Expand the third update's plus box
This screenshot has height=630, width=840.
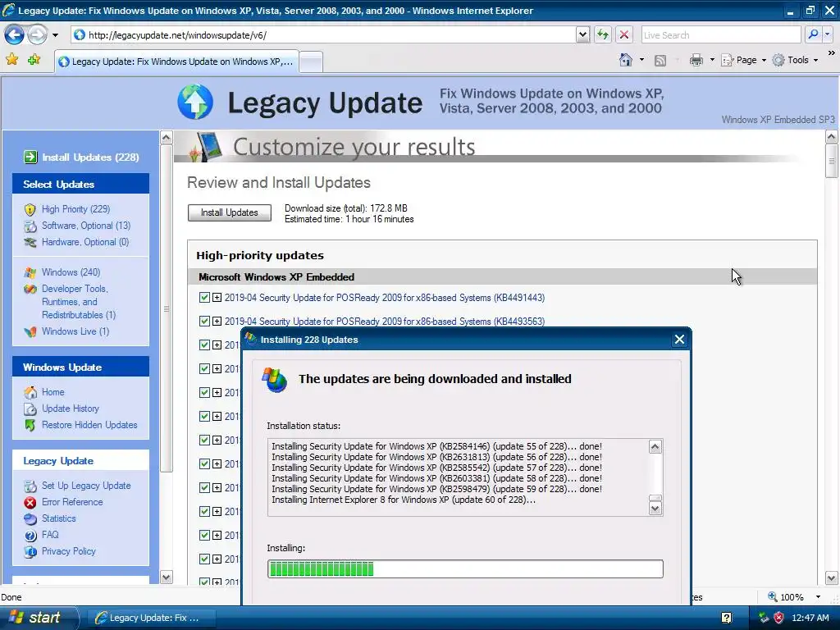tap(217, 345)
